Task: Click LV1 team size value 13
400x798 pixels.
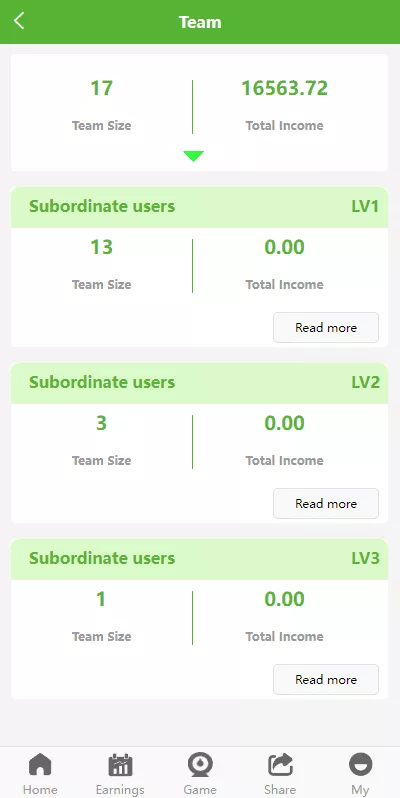Action: (101, 247)
